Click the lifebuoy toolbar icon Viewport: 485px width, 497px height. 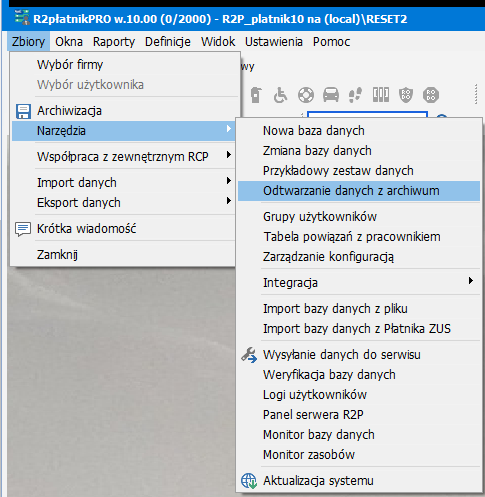tap(306, 95)
